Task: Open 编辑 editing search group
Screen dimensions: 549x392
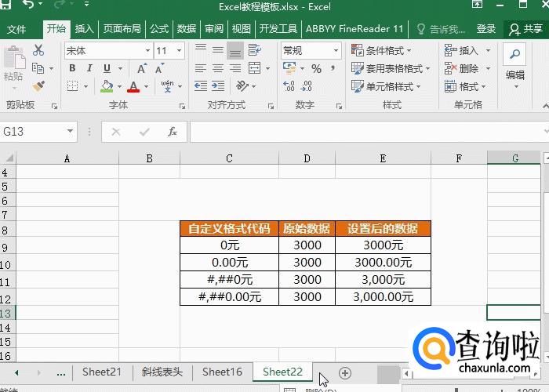Action: pyautogui.click(x=514, y=67)
